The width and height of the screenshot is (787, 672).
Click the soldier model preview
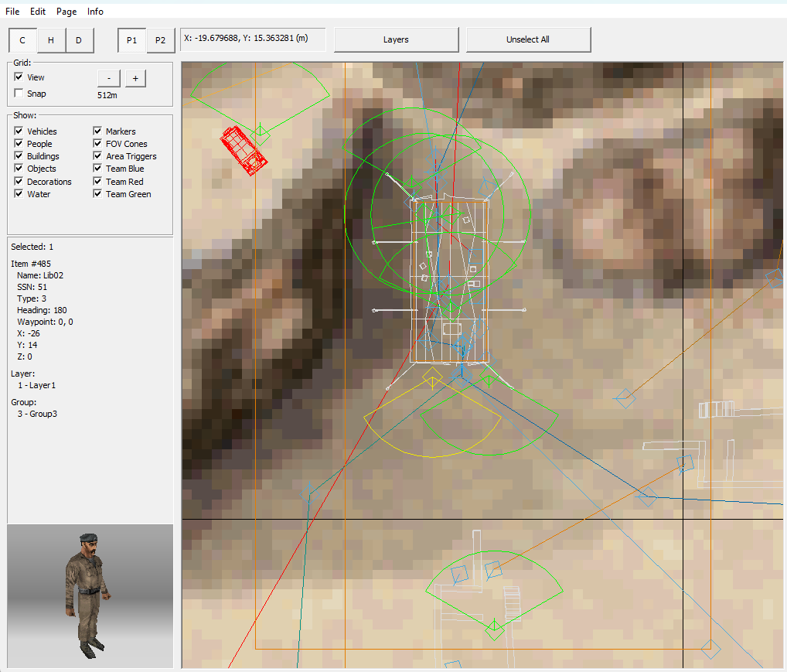[90, 596]
